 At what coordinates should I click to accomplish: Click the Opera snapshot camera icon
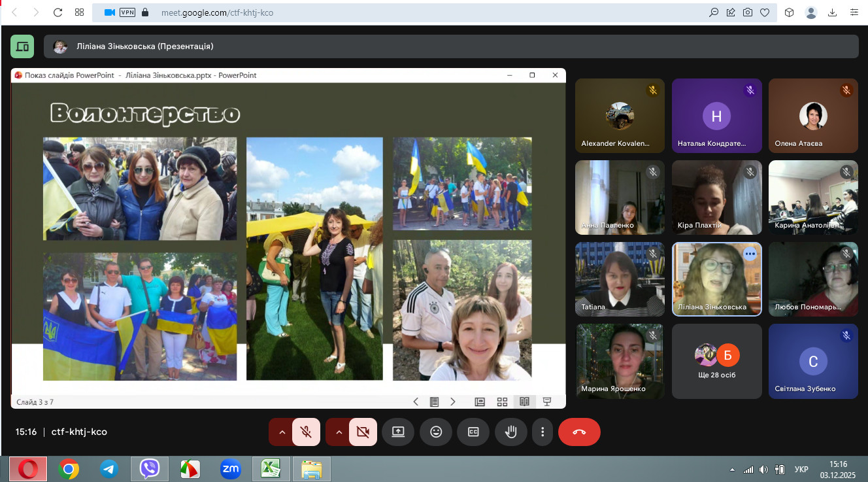[747, 12]
